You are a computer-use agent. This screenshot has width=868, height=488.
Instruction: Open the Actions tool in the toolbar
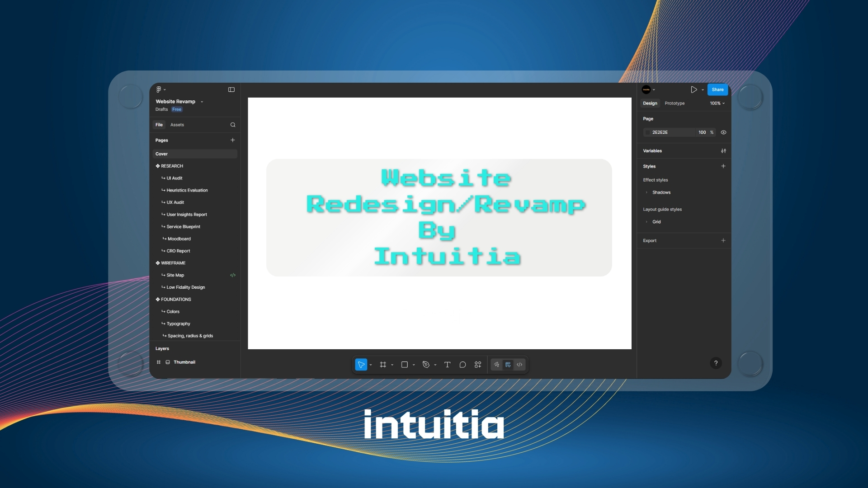tap(478, 365)
